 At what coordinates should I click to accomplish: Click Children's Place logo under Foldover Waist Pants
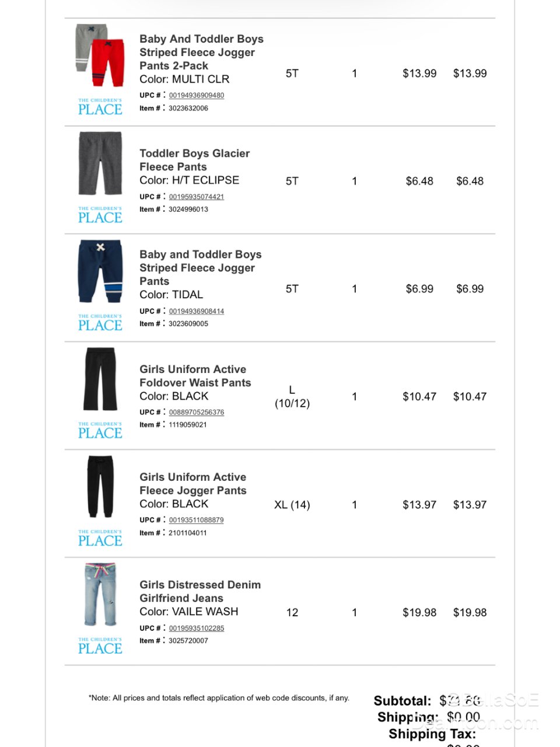[x=100, y=431]
